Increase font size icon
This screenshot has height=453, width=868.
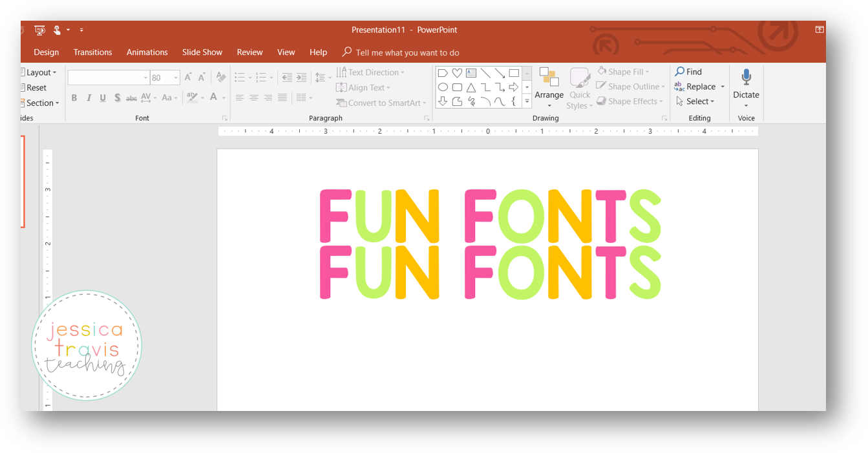point(188,78)
